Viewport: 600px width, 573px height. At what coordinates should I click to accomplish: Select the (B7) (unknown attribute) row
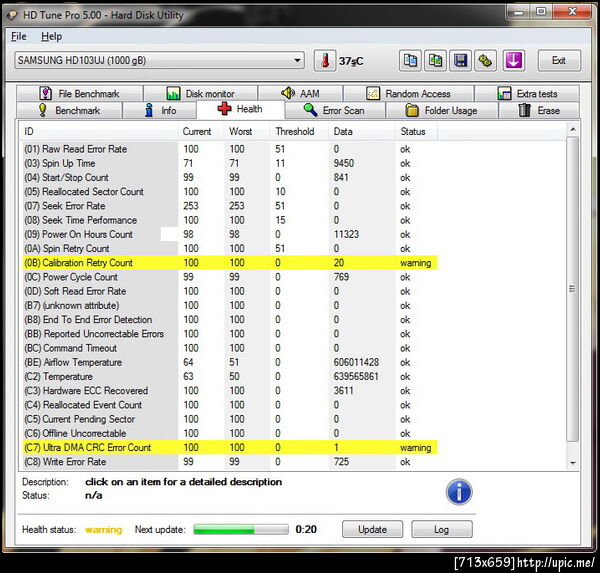[x=228, y=305]
